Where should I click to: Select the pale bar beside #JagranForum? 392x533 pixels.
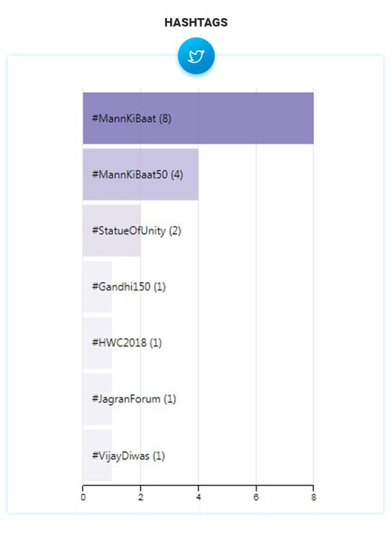(87, 399)
